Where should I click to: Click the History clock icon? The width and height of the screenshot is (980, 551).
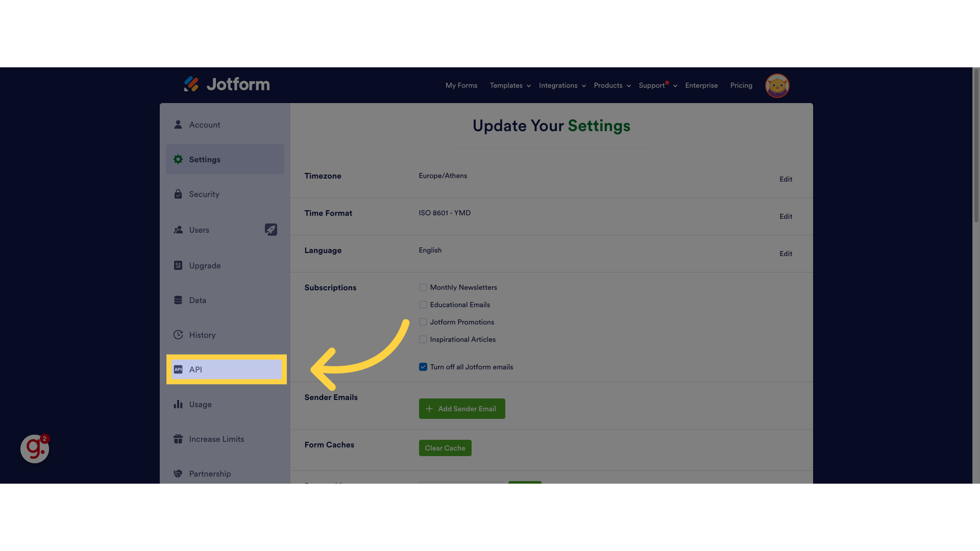(178, 335)
